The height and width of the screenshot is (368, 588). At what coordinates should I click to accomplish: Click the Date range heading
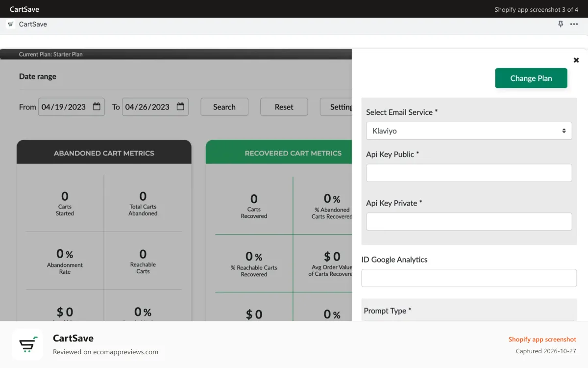pyautogui.click(x=38, y=77)
